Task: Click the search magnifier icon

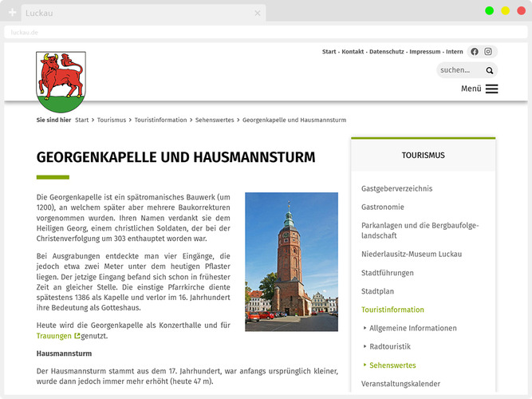Action: point(490,70)
